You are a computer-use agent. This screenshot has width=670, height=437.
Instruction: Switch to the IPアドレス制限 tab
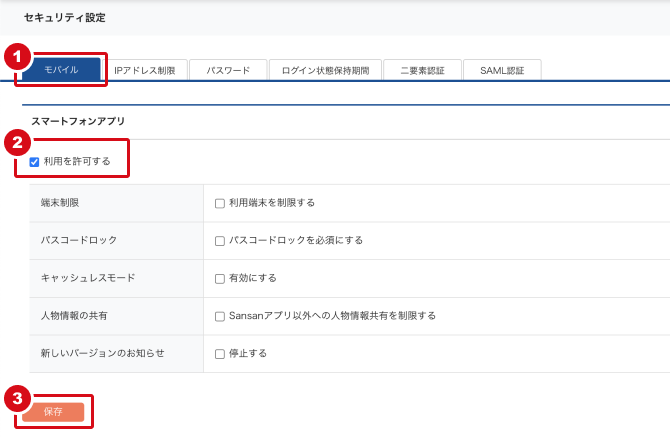[145, 70]
